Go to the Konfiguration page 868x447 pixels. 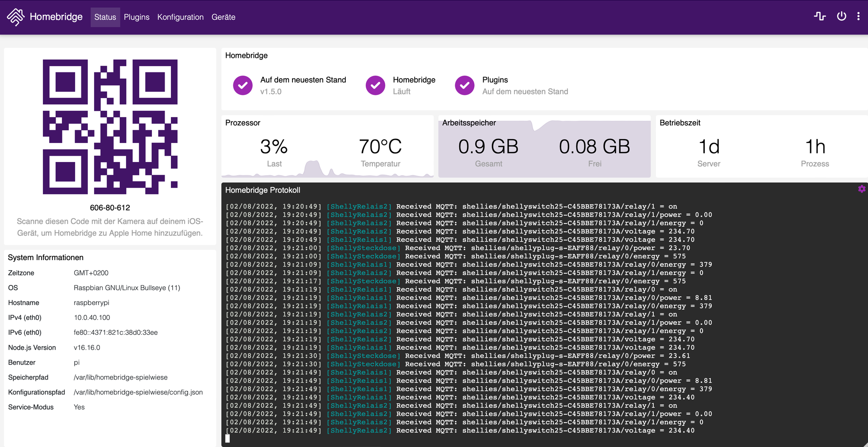point(180,17)
